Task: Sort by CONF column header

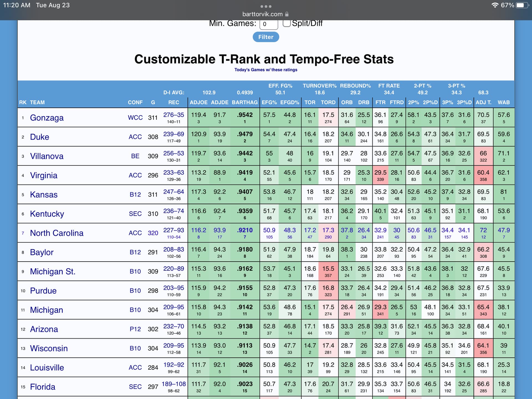Action: point(135,103)
